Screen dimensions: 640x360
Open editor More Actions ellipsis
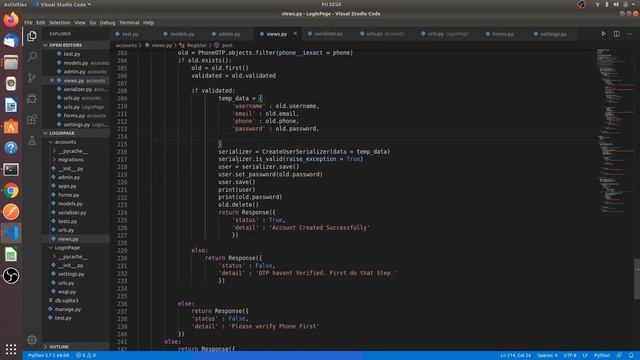(629, 34)
